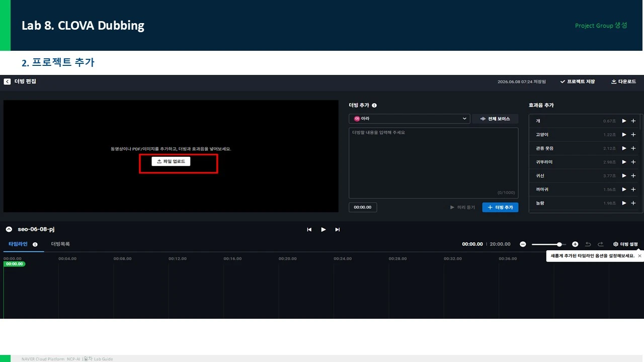This screenshot has width=644, height=362.
Task: Show the 타임라인 tab info icon
Action: 35,244
